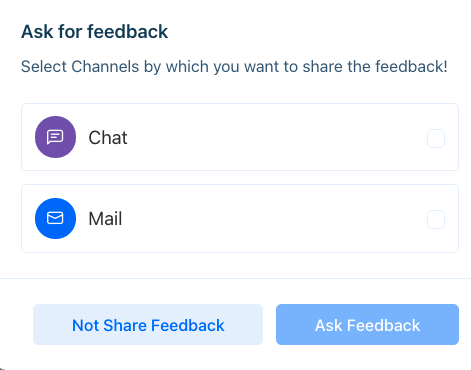The height and width of the screenshot is (370, 471).
Task: Submit request using Ask Feedback
Action: (367, 324)
